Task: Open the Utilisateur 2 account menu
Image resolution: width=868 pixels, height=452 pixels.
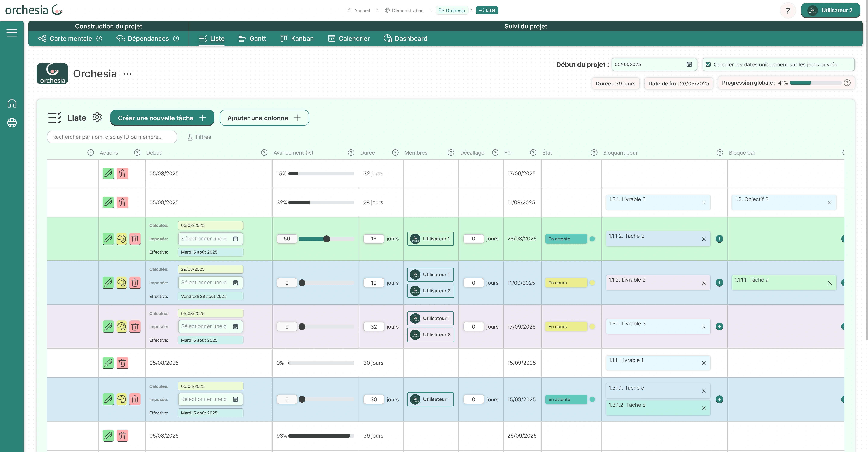Action: pos(830,10)
